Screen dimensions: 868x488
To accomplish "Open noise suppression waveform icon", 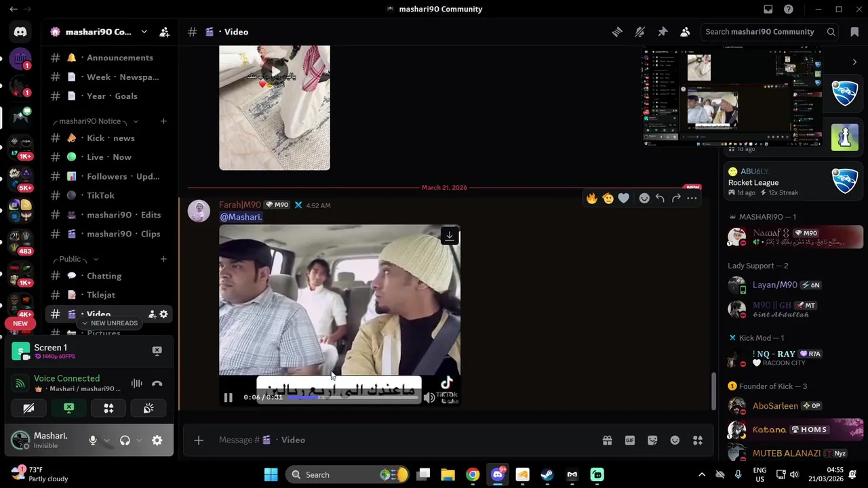I will click(136, 384).
